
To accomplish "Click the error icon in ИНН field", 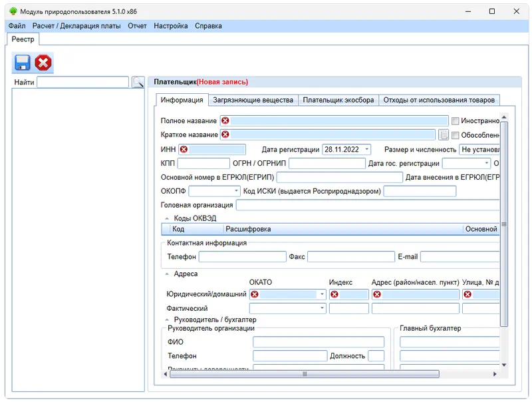I will 184,149.
